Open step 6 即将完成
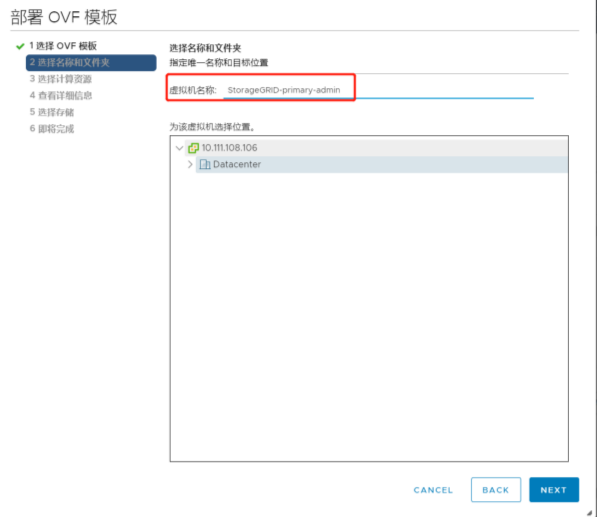Viewport: 599px width, 517px height. [52, 129]
